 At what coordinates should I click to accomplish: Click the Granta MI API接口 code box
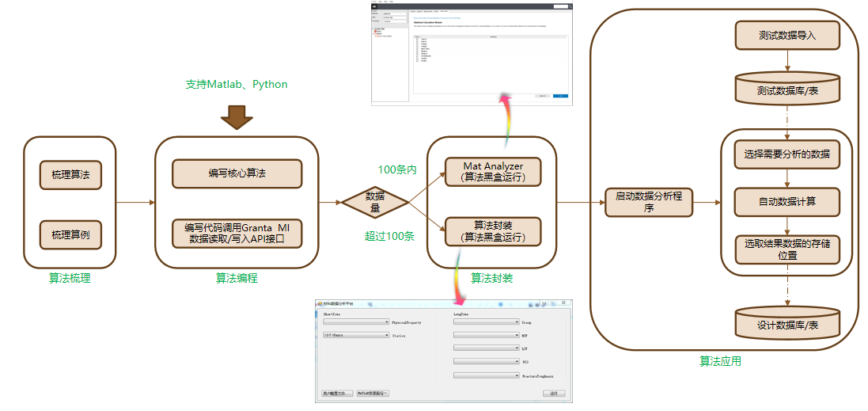point(237,234)
